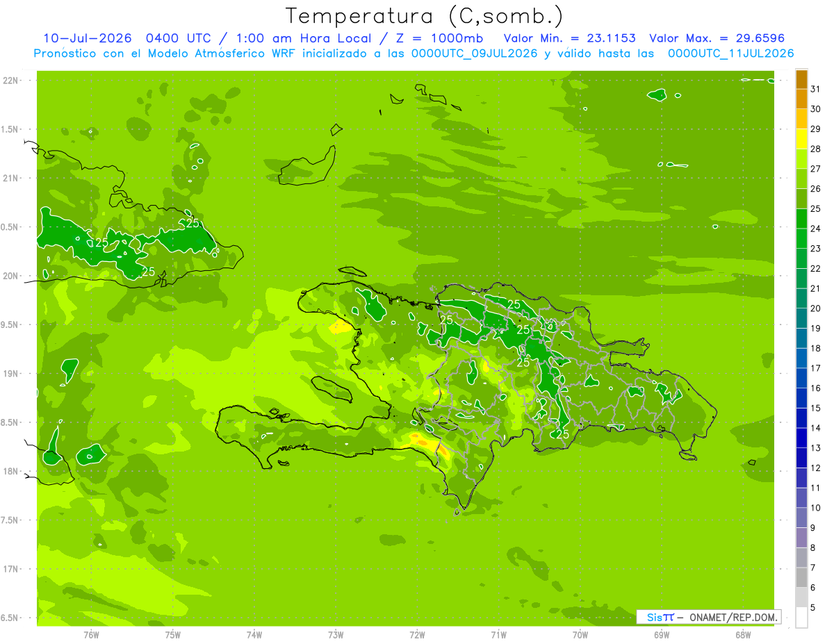Screen dimensions: 834x644
Task: Click the '70W' longitude axis label
Action: (x=580, y=635)
